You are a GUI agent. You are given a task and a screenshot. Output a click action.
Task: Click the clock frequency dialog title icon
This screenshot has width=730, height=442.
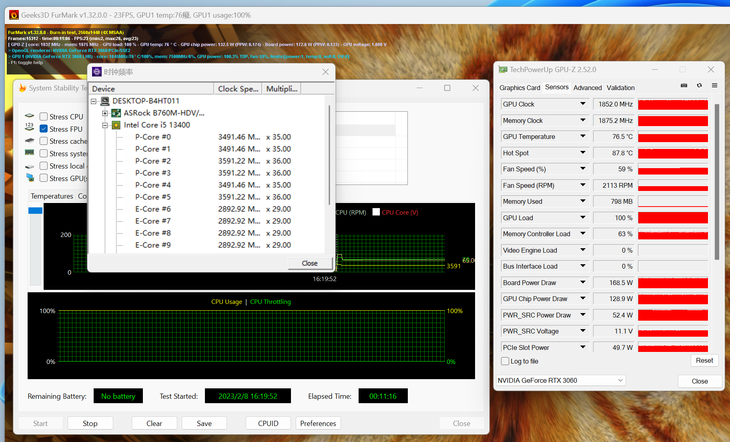(x=97, y=72)
